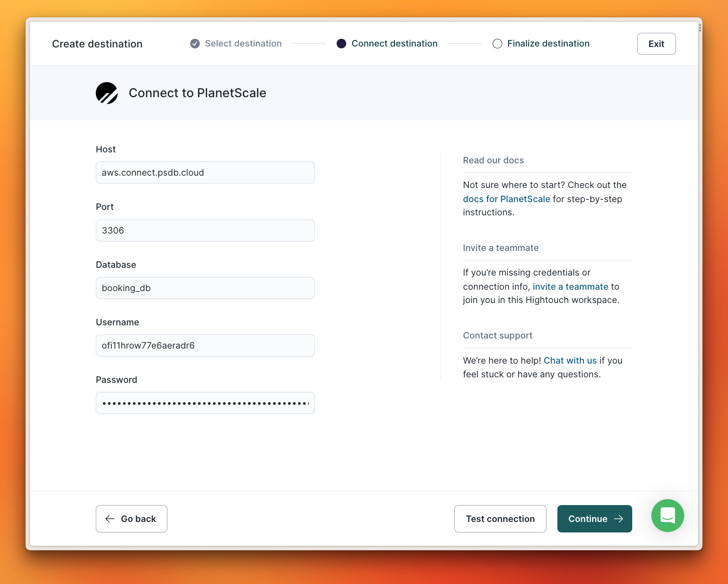Click Chat with us link
The height and width of the screenshot is (584, 728).
point(570,360)
